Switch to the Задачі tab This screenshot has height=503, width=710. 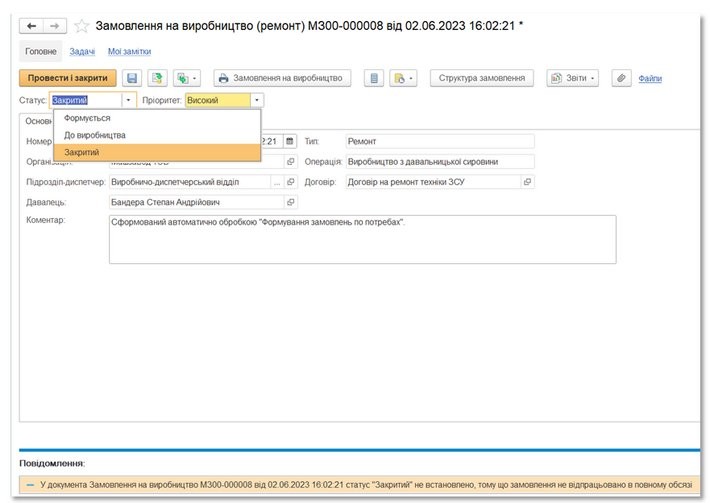[x=82, y=51]
